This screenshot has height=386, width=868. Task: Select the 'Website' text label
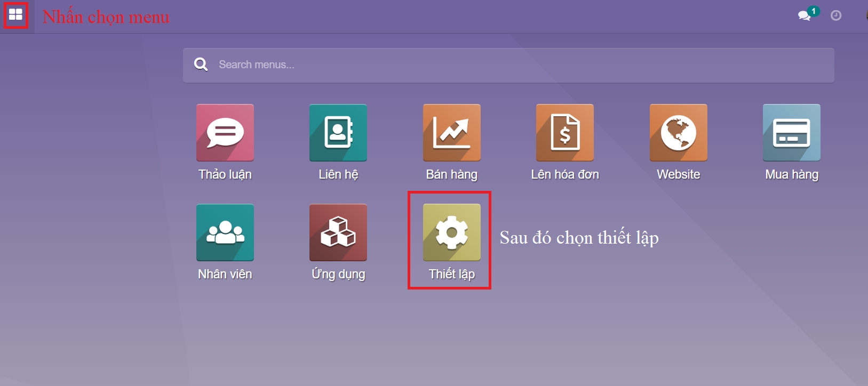coord(678,174)
